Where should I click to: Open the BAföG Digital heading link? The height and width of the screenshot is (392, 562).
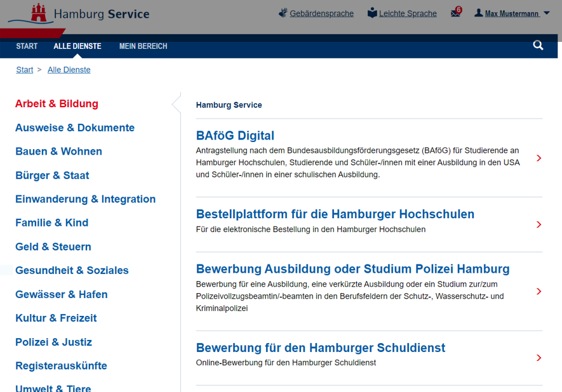pos(235,136)
